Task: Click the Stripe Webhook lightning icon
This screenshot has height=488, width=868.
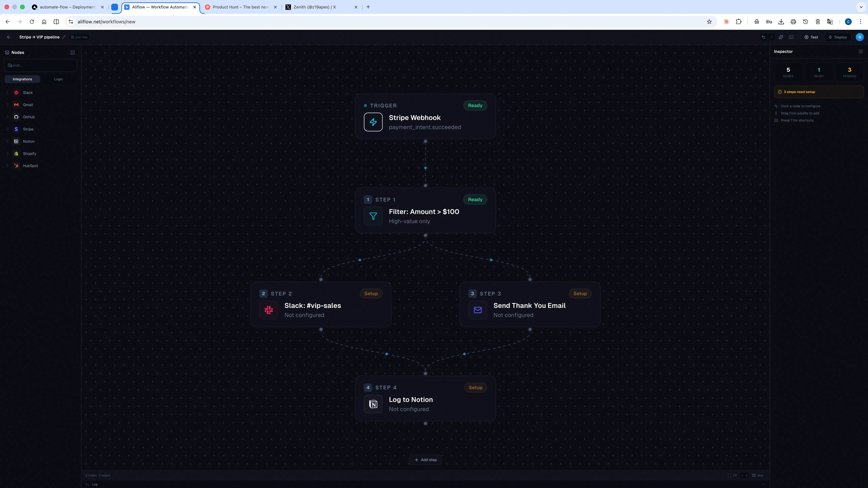Action: (373, 122)
